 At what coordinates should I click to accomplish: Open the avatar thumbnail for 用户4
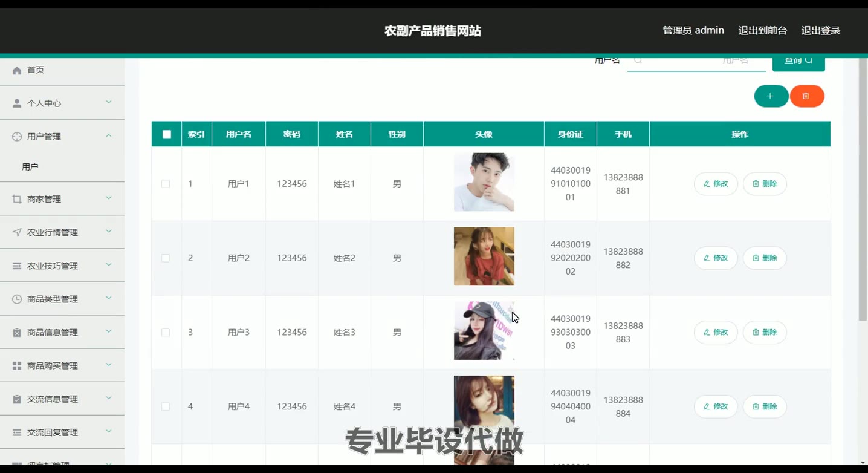pos(484,405)
